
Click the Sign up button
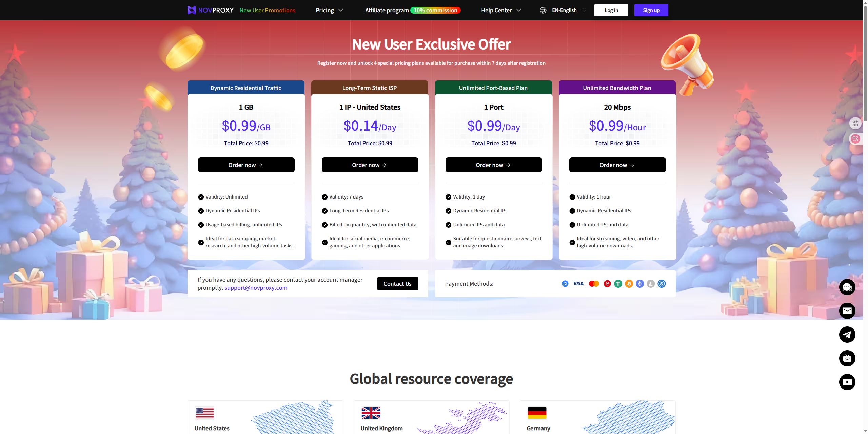click(651, 10)
